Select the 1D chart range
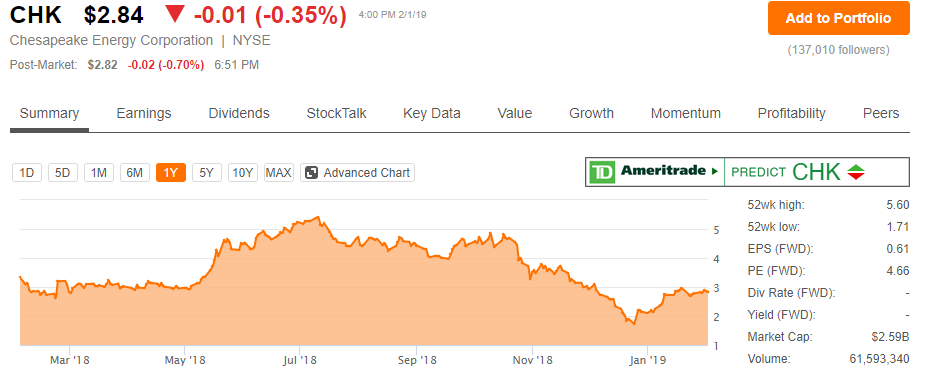The height and width of the screenshot is (389, 925). click(x=27, y=173)
